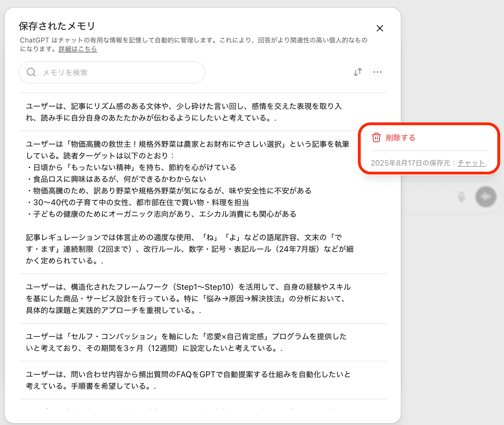Viewport: 504px width, 425px height.
Task: Click the 2025年8月17日の保存元 date text
Action: 411,163
